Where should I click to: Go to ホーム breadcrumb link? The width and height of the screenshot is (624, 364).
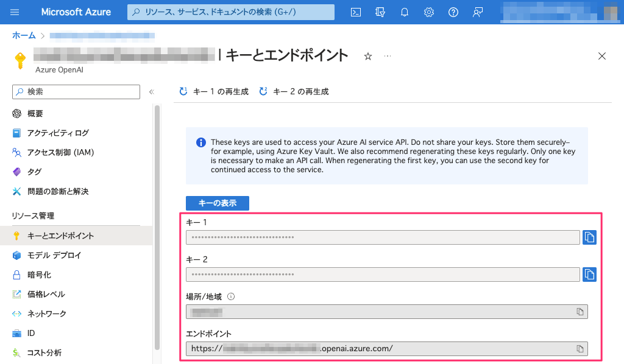pos(24,35)
